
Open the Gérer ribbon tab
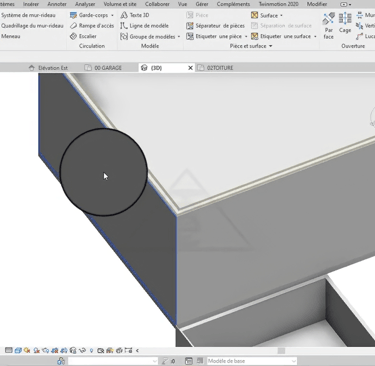202,4
